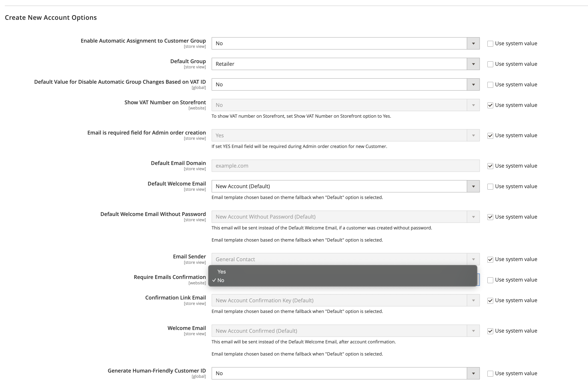The height and width of the screenshot is (386, 588).
Task: Uncheck Use system value for Confirmation Link Email
Action: pos(490,300)
